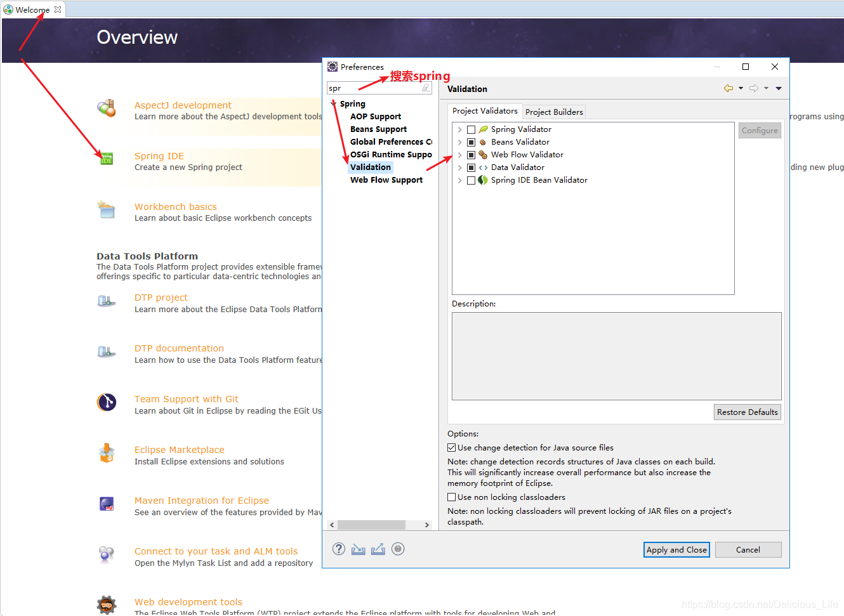Click the Spring IDE green icon

tap(107, 159)
